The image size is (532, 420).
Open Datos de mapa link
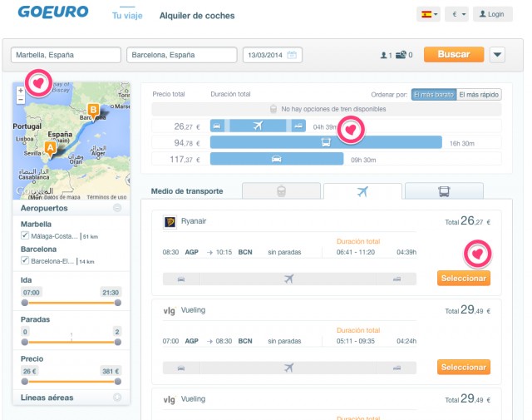click(x=62, y=197)
